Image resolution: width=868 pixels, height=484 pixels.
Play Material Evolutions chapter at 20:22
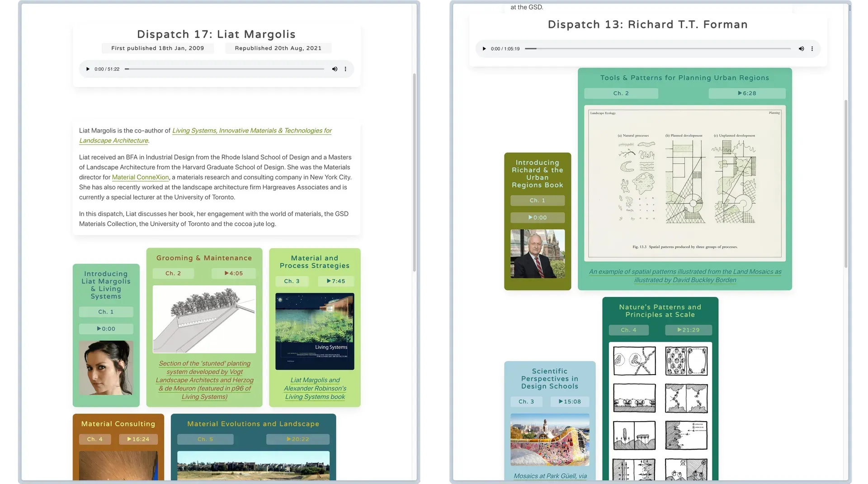coord(297,439)
